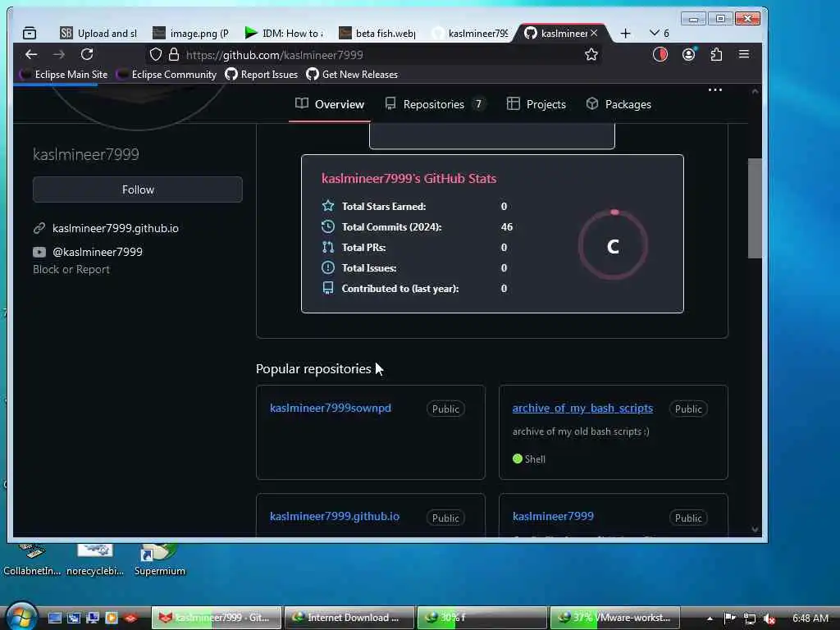Image resolution: width=840 pixels, height=630 pixels.
Task: Open a new tab with plus button
Action: click(625, 33)
